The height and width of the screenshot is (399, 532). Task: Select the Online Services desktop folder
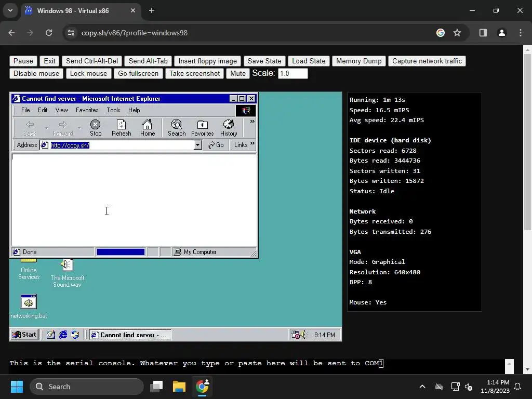[29, 270]
